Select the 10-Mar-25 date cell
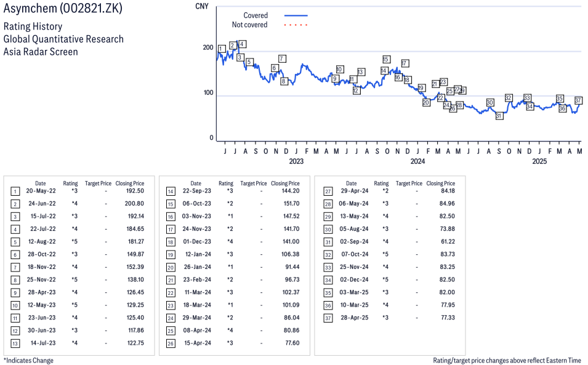The height and width of the screenshot is (365, 588). click(x=355, y=305)
